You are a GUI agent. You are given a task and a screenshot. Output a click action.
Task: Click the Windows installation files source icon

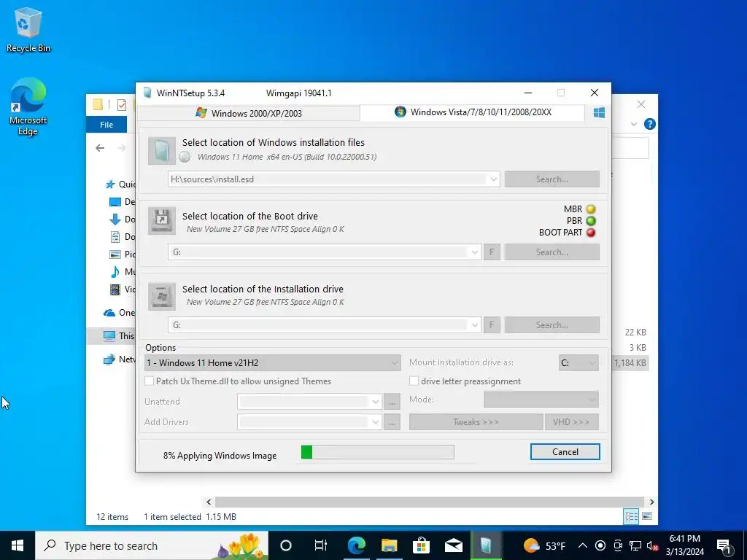[162, 150]
